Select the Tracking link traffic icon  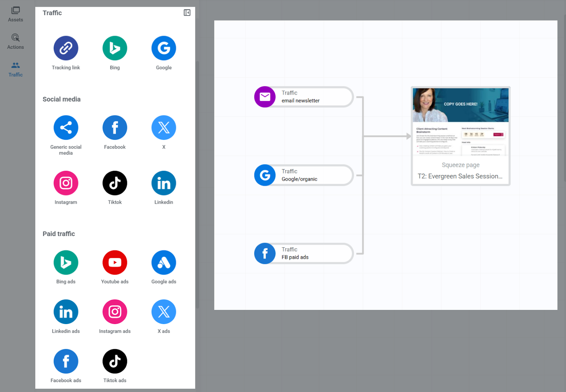coord(66,48)
